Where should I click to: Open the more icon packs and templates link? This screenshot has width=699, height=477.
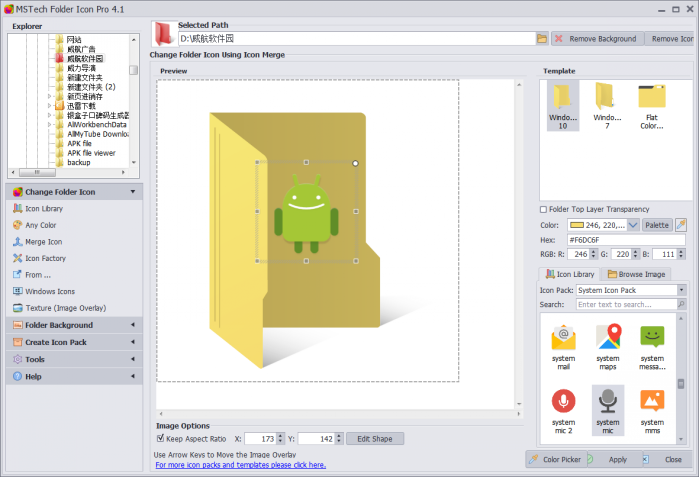(241, 465)
